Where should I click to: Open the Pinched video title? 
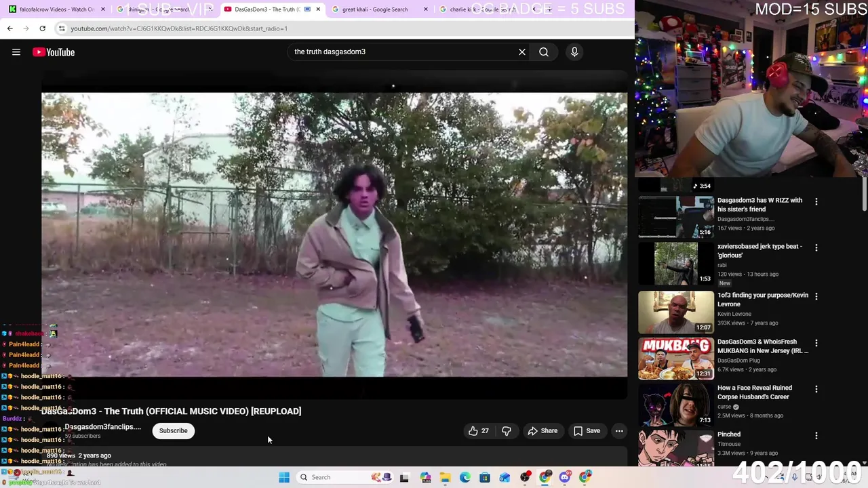729,434
